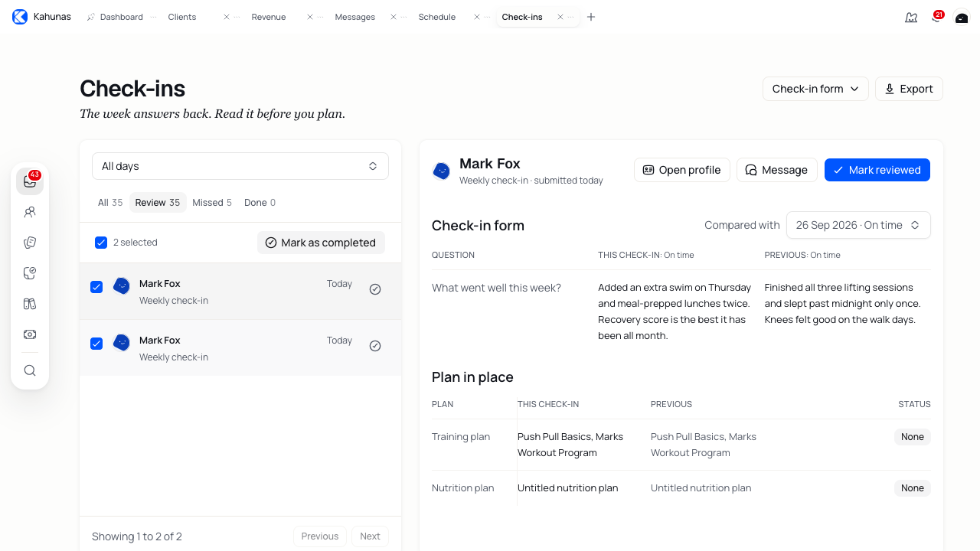980x551 pixels.
Task: Open the library books icon in sidebar
Action: point(30,304)
